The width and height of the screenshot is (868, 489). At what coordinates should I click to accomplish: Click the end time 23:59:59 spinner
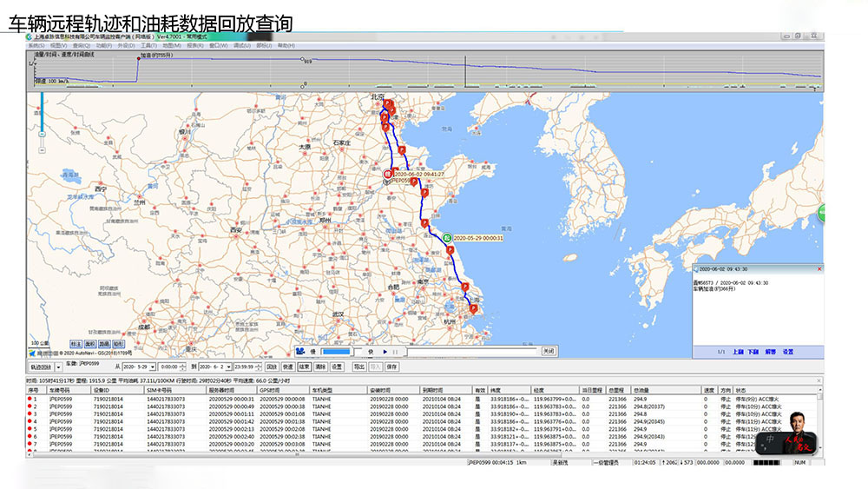click(258, 367)
